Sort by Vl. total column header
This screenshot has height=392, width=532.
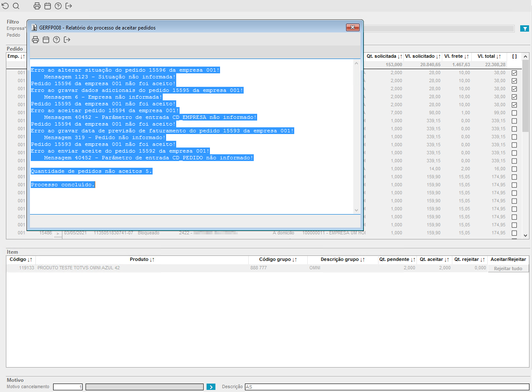click(489, 56)
